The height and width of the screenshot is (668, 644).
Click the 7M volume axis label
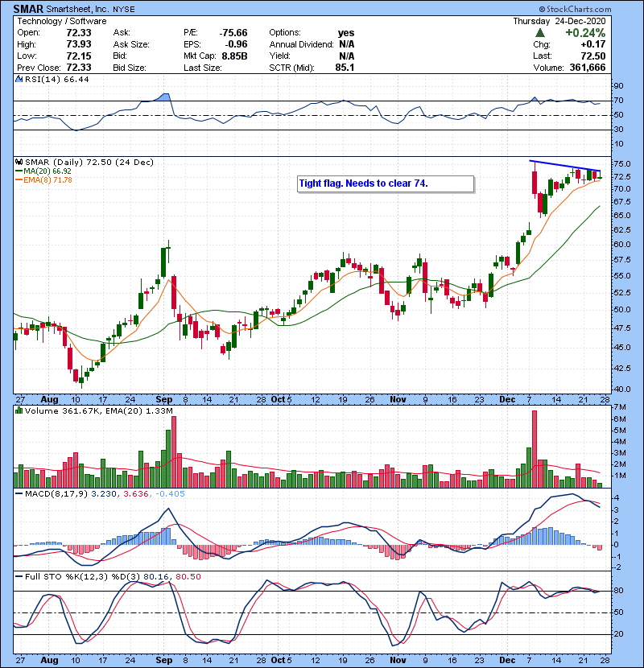click(620, 407)
